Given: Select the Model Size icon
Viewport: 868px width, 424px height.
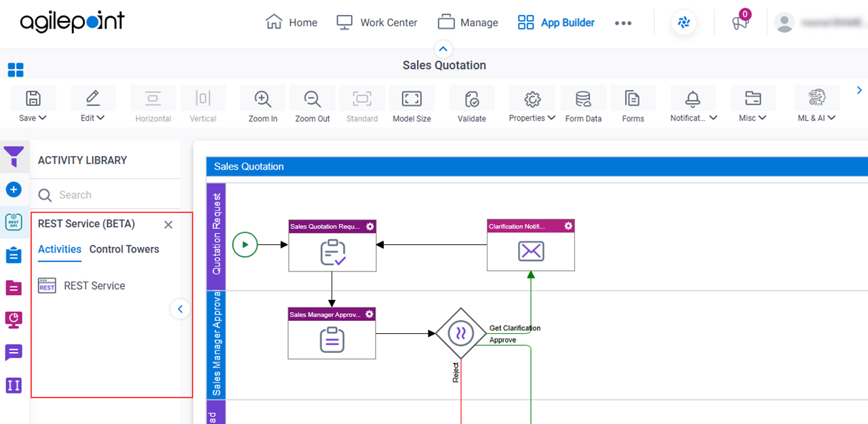Looking at the screenshot, I should [412, 99].
